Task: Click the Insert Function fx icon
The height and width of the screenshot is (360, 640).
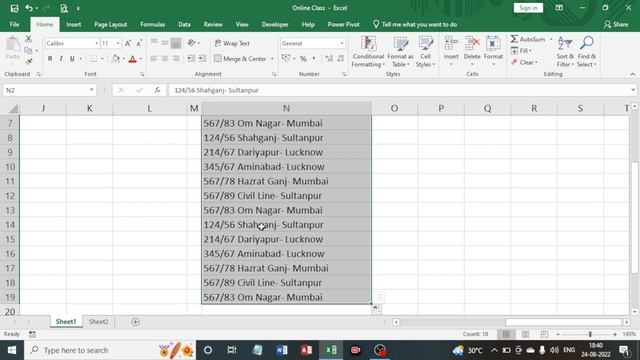Action: [x=157, y=90]
